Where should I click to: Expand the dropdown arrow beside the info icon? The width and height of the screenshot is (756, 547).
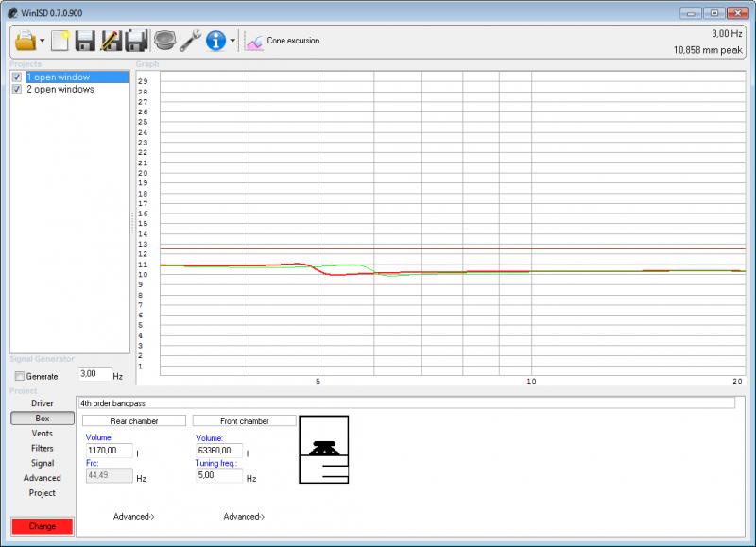coord(232,42)
